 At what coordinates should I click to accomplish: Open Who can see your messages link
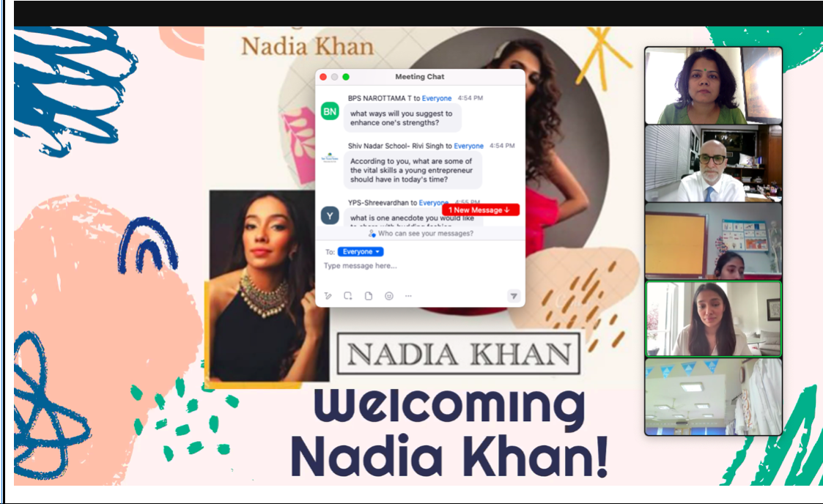421,234
